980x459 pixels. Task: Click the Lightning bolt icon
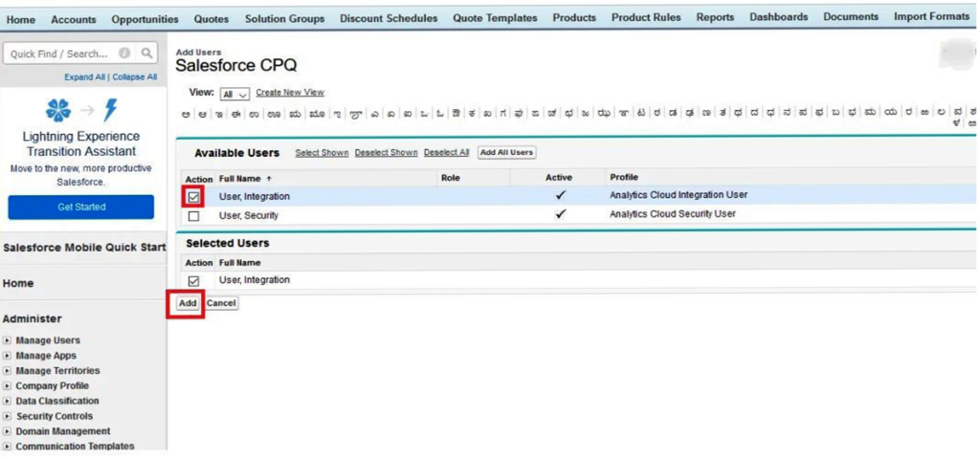click(111, 110)
